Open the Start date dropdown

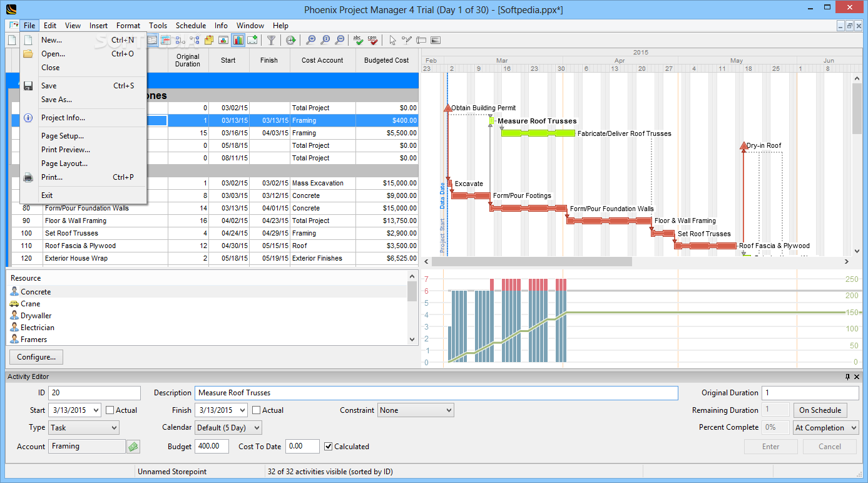[95, 410]
